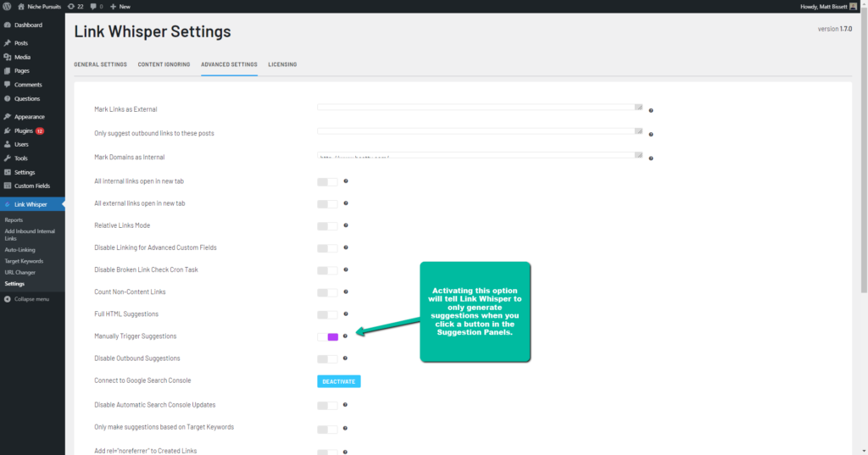
Task: Show help for Relative Links Mode
Action: [346, 225]
